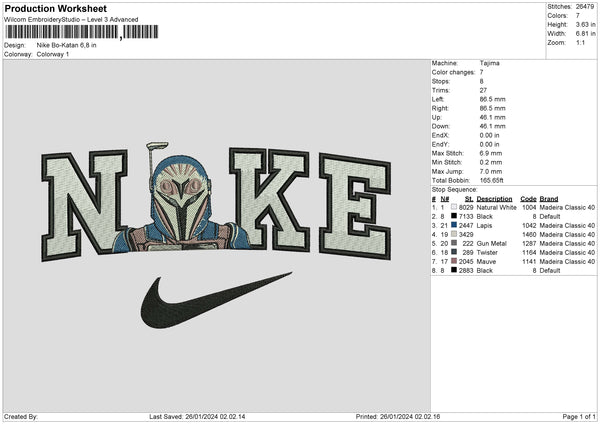Click the 'Up:' label
This screenshot has width=600, height=424.
[x=437, y=117]
